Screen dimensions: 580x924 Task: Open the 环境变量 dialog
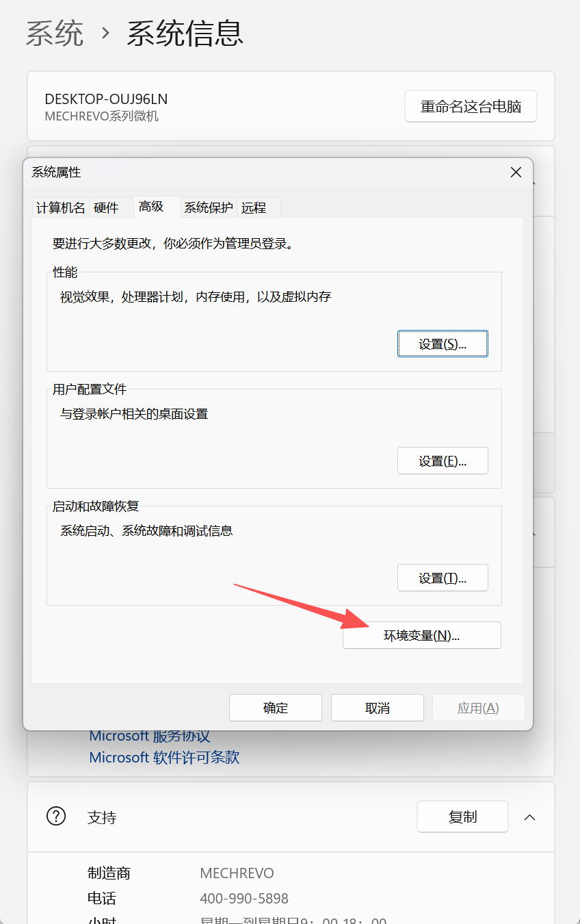click(421, 634)
